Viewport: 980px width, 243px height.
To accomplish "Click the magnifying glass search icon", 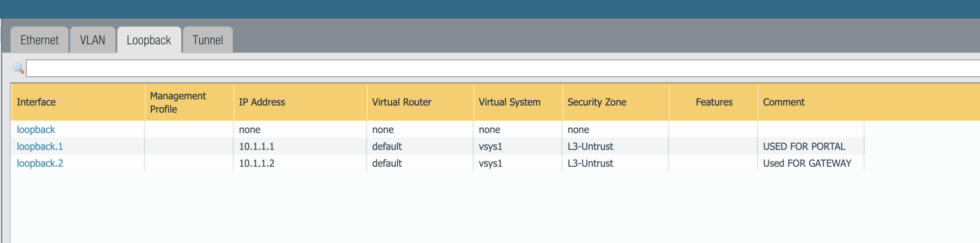I will 18,68.
